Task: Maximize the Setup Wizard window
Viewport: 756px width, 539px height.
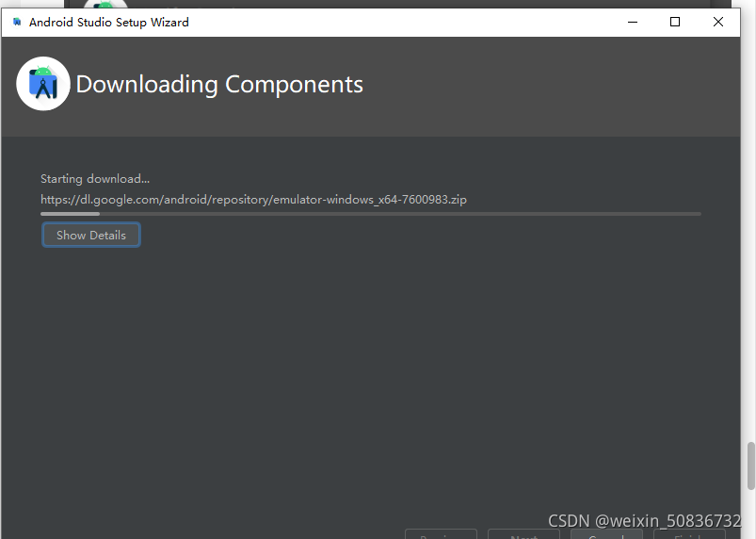Action: point(675,23)
